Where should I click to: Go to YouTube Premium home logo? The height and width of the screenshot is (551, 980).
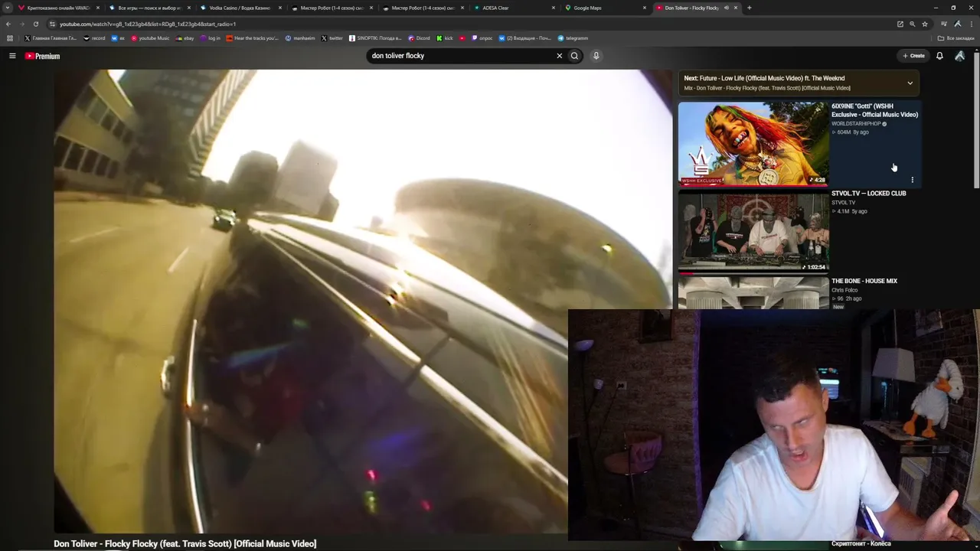(42, 56)
